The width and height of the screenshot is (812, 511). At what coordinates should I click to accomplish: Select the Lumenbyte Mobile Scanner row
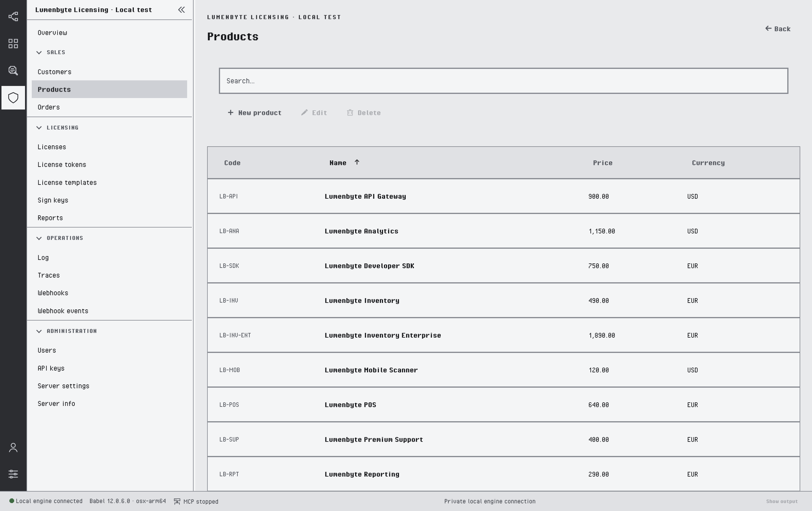coord(503,370)
